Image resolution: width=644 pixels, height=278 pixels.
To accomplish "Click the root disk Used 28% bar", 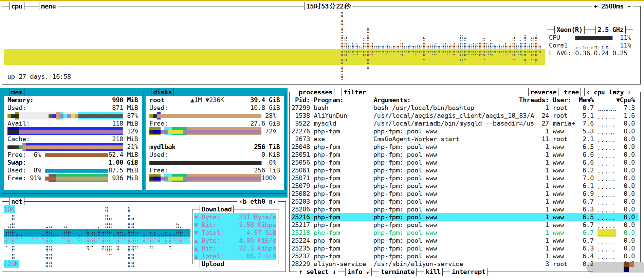I will tap(205, 116).
